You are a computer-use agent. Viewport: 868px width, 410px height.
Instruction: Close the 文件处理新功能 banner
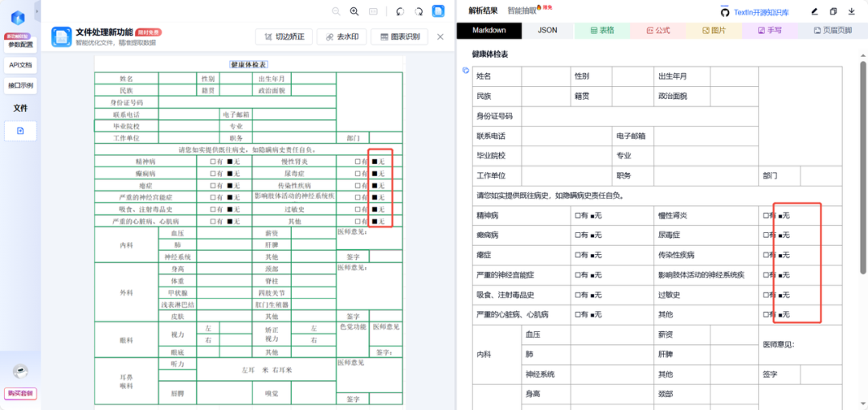pyautogui.click(x=440, y=37)
